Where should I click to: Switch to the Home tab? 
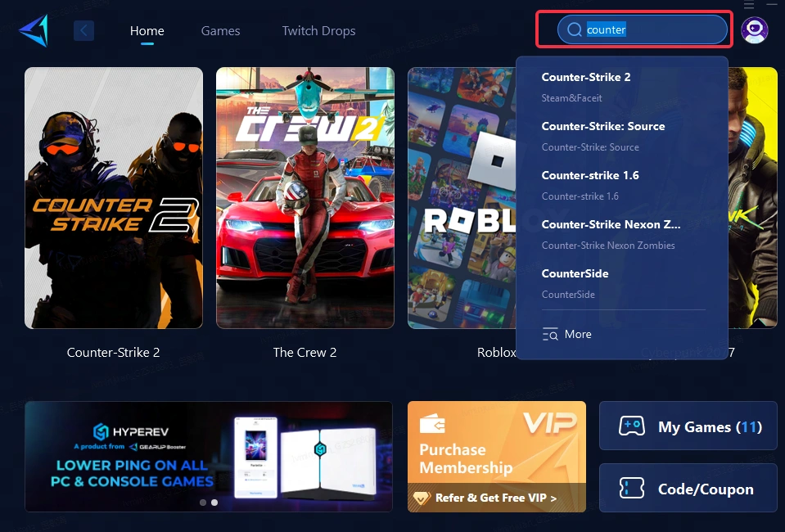coord(147,31)
